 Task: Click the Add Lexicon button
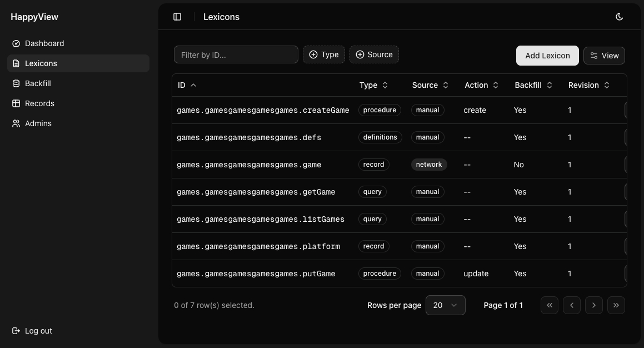pyautogui.click(x=547, y=56)
